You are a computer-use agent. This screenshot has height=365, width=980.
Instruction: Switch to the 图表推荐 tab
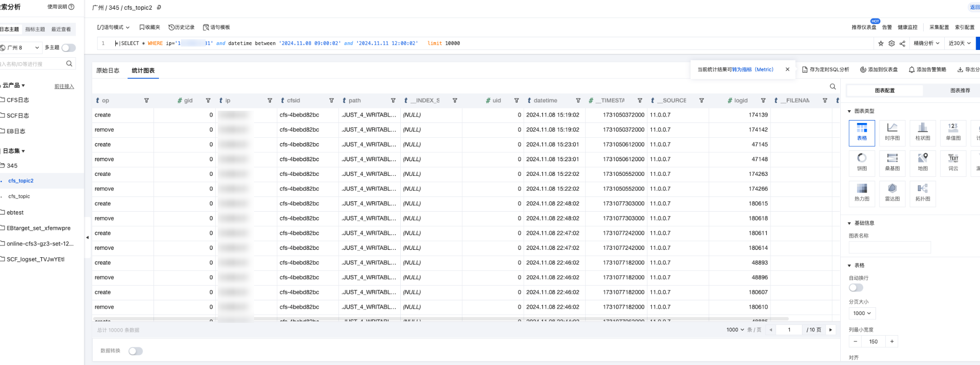(960, 91)
